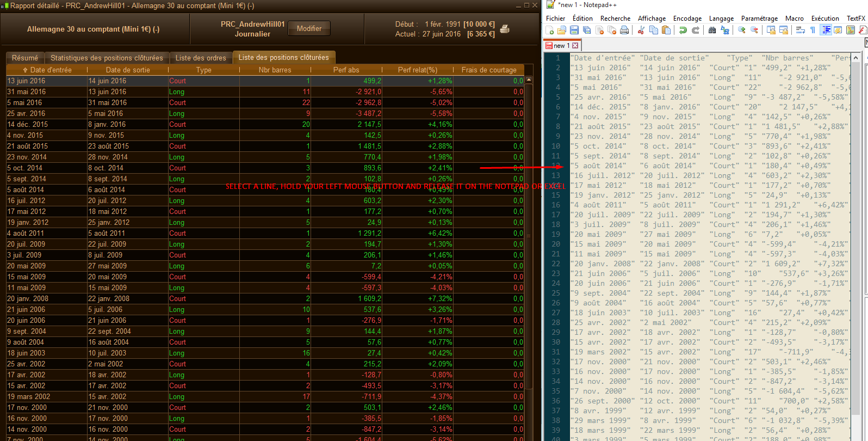Open the Statistiques des positions clôturées tab
This screenshot has width=868, height=441.
click(107, 58)
